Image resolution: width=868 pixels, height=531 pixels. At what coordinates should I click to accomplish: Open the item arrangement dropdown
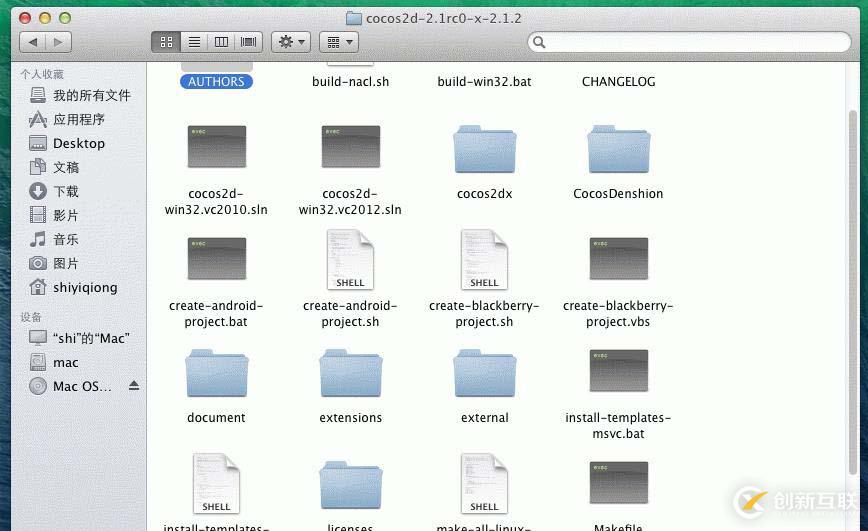[x=339, y=42]
